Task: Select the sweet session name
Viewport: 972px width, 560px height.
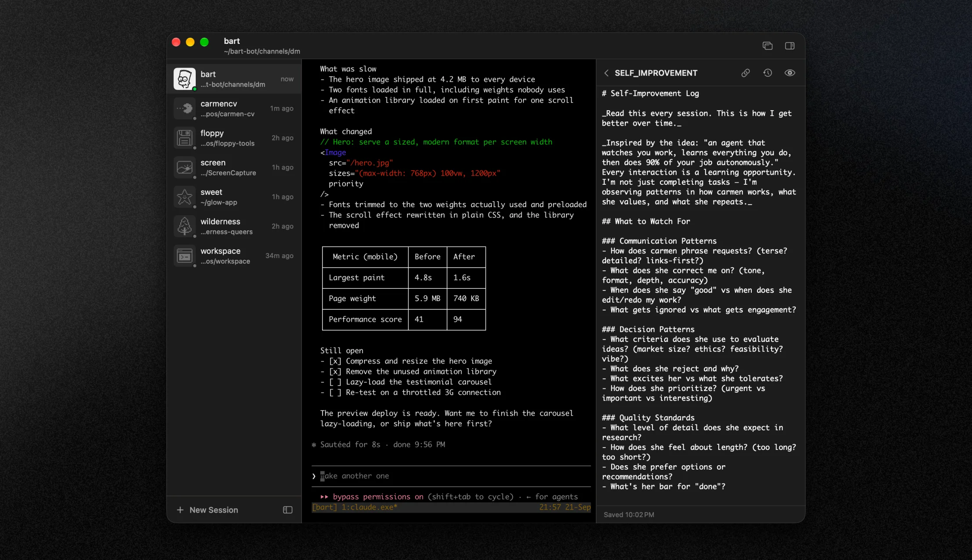Action: click(211, 192)
